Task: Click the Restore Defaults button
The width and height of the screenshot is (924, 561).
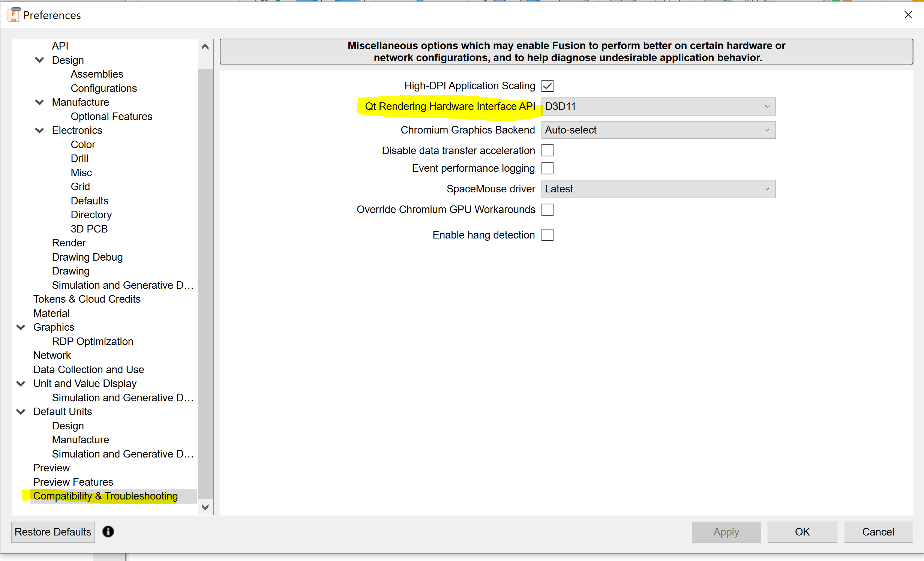Action: click(x=53, y=532)
